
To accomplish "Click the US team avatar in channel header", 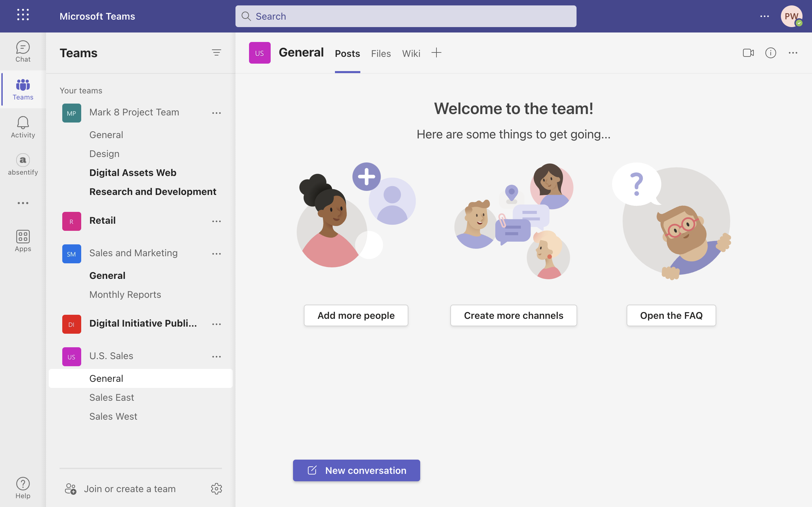I will tap(260, 53).
